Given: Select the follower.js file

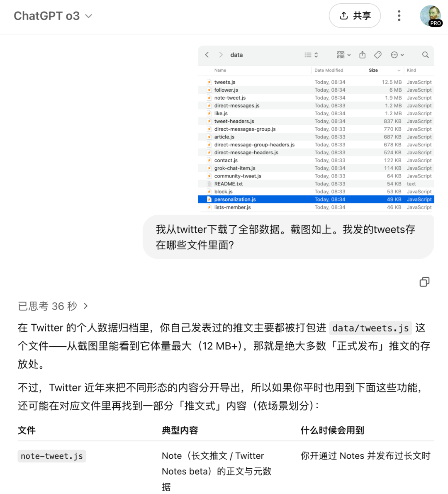Looking at the screenshot, I should point(316,90).
